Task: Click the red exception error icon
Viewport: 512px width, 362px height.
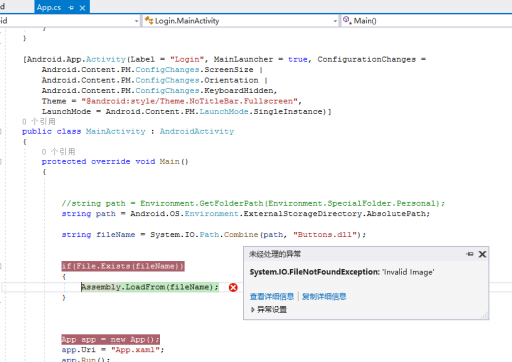Action: (233, 287)
